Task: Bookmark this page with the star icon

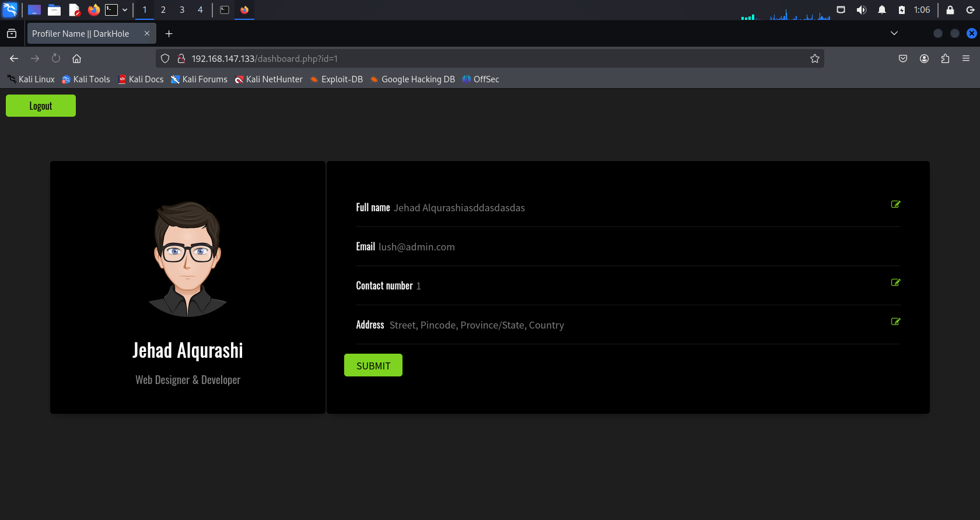Action: tap(814, 58)
